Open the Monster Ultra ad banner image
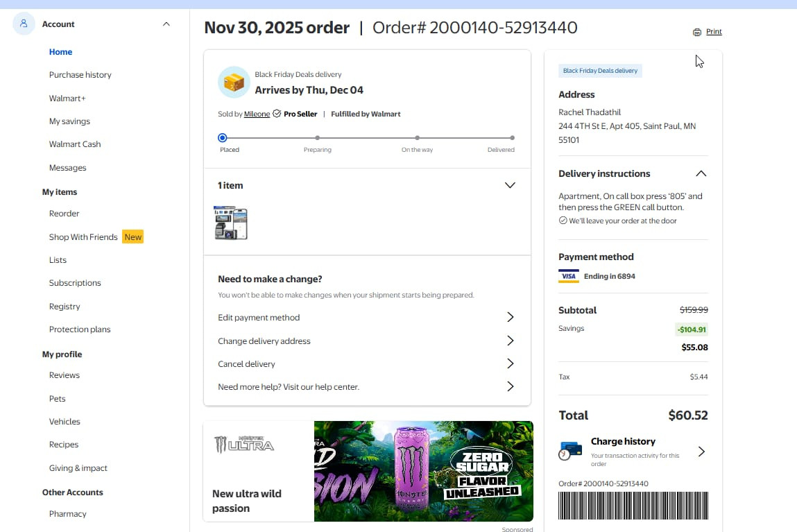 pyautogui.click(x=423, y=471)
